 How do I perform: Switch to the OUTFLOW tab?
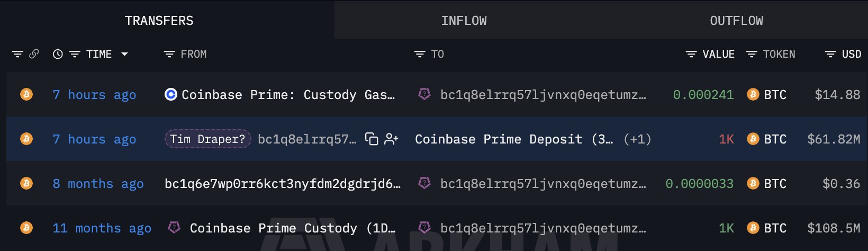(736, 20)
